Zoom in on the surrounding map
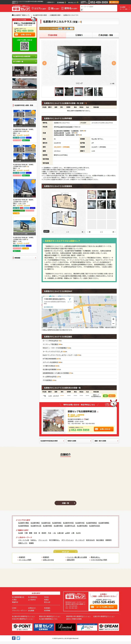This screenshot has height=644, width=131. tap(113, 319)
